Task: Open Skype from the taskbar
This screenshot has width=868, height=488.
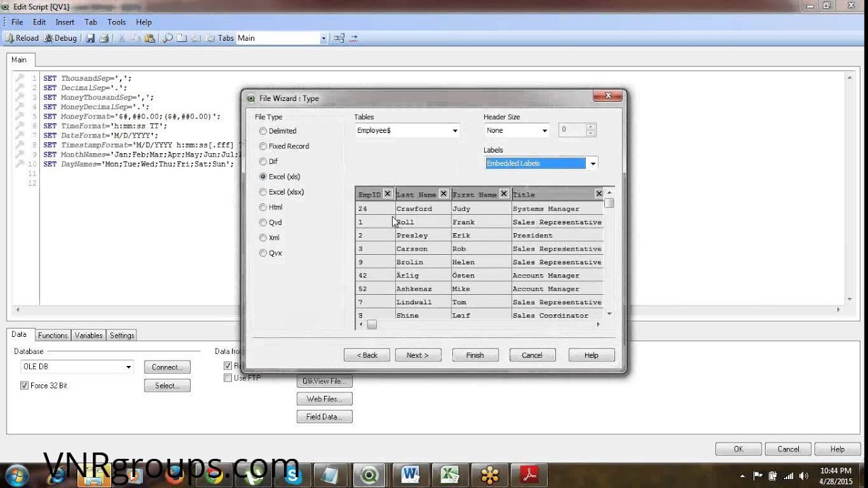Action: pyautogui.click(x=294, y=475)
